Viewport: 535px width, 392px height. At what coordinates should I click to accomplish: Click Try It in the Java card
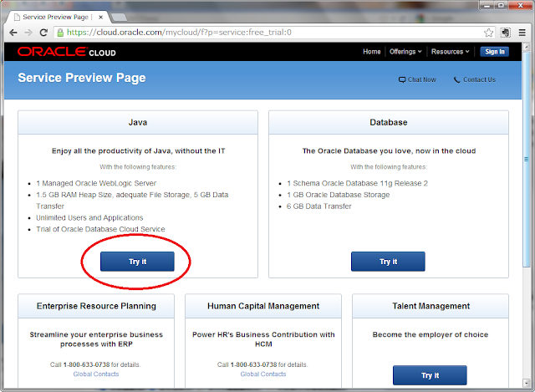(137, 262)
